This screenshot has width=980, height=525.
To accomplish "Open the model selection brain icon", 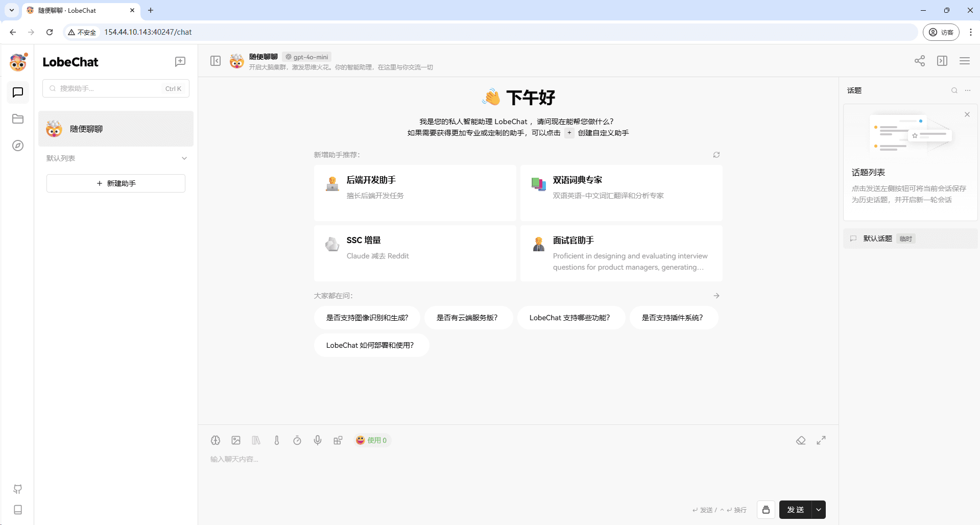I will pos(216,440).
